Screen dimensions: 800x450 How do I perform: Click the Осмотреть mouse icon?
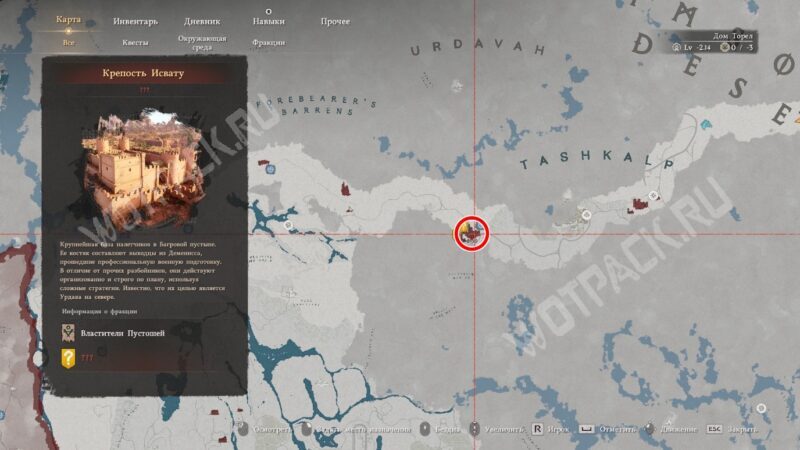coord(241,428)
